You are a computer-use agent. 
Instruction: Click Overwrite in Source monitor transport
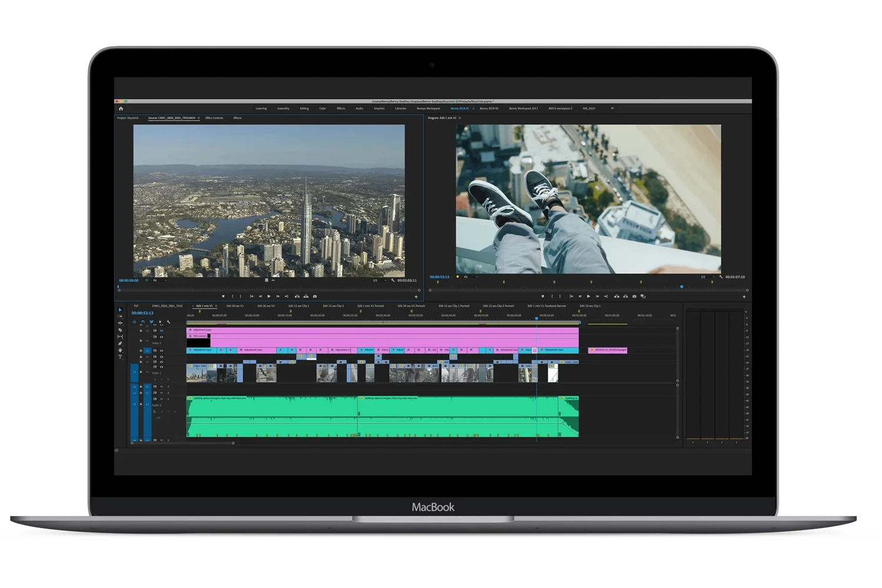(306, 296)
